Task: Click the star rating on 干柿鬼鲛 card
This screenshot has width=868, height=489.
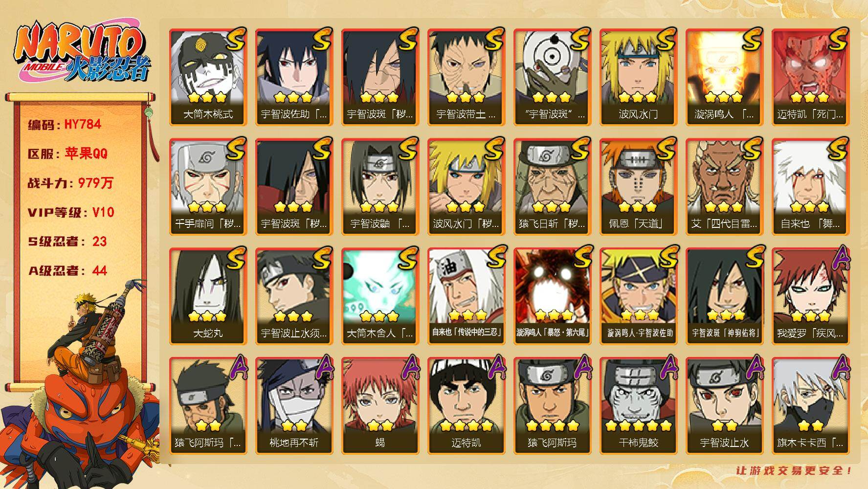Action: pyautogui.click(x=638, y=425)
